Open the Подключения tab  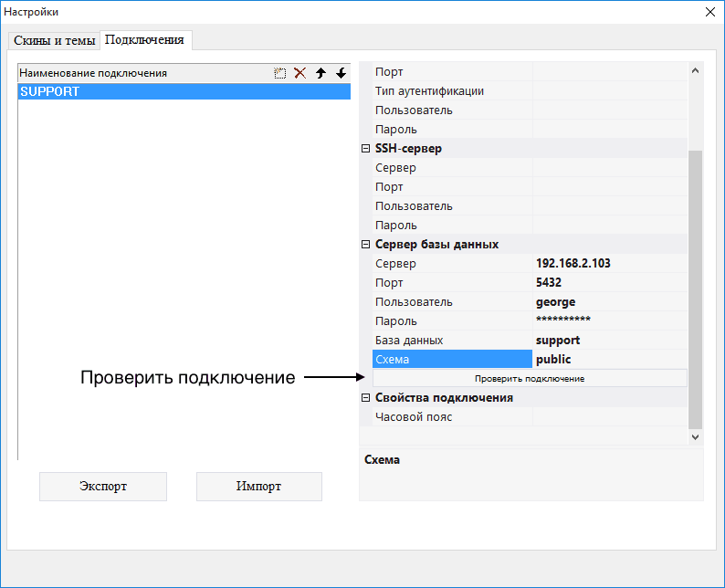coord(144,40)
